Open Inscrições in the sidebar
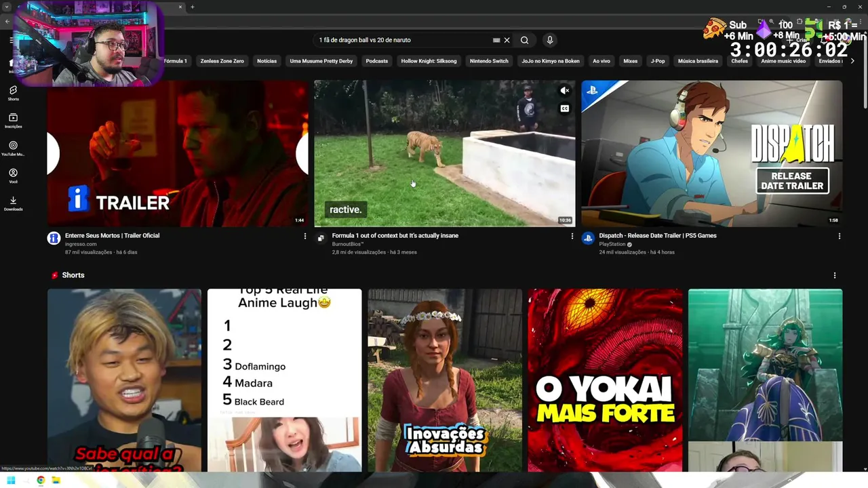 (x=13, y=121)
